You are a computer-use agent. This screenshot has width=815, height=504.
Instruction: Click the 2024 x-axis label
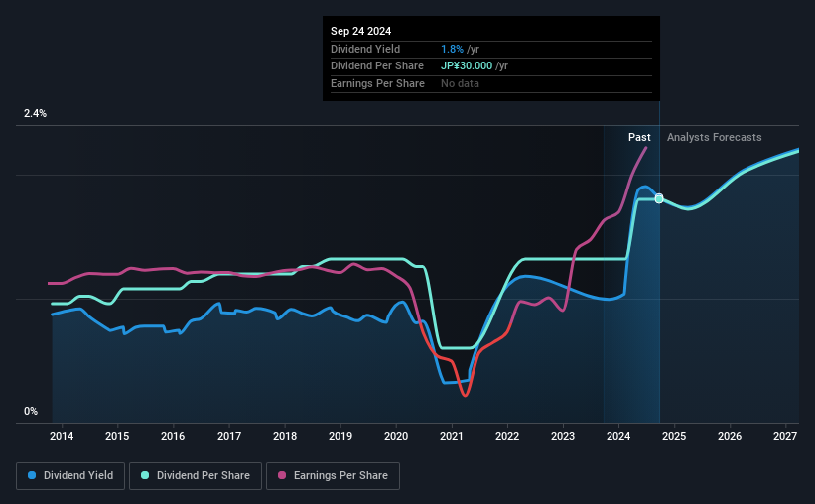tap(618, 436)
